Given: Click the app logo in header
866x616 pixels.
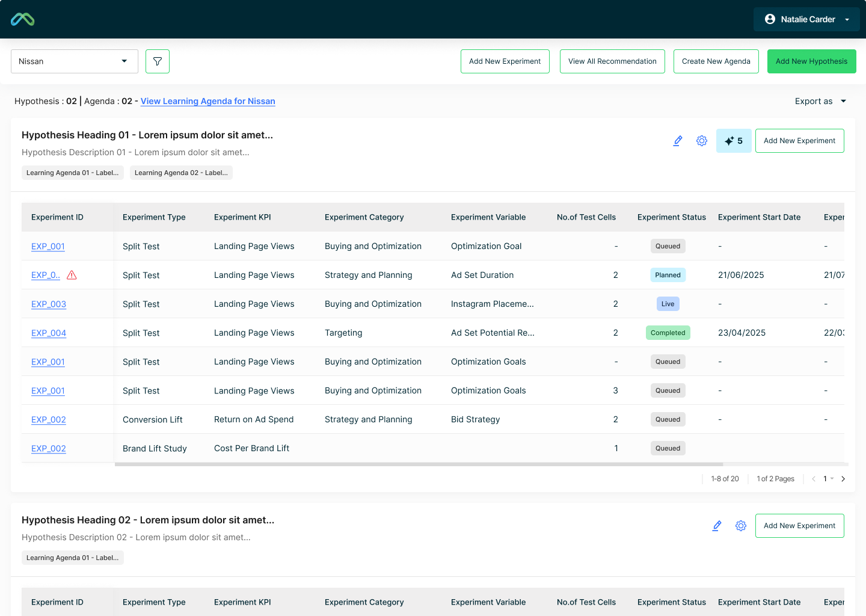Looking at the screenshot, I should (x=23, y=19).
